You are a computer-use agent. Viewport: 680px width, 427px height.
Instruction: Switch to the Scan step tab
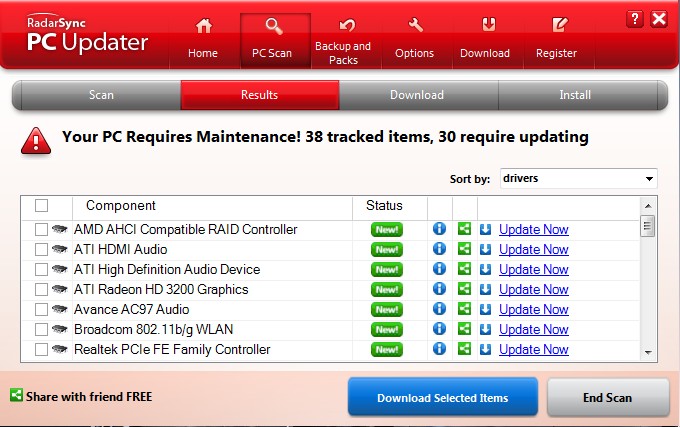coord(101,95)
